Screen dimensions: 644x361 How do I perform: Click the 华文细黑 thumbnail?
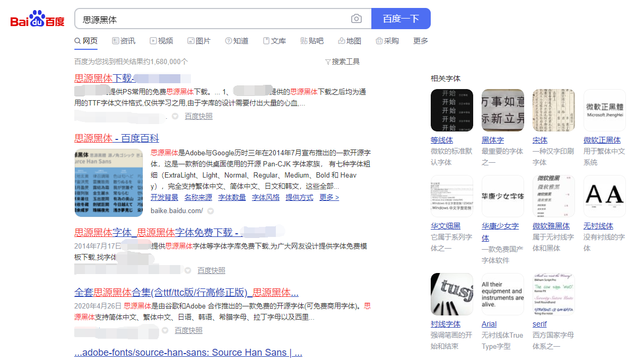[452, 196]
